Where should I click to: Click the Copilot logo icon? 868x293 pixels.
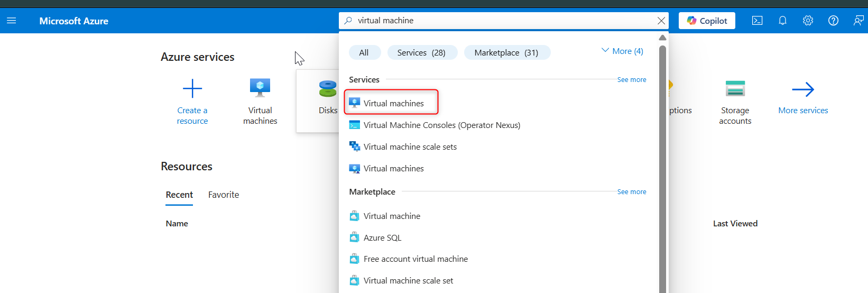(x=691, y=21)
